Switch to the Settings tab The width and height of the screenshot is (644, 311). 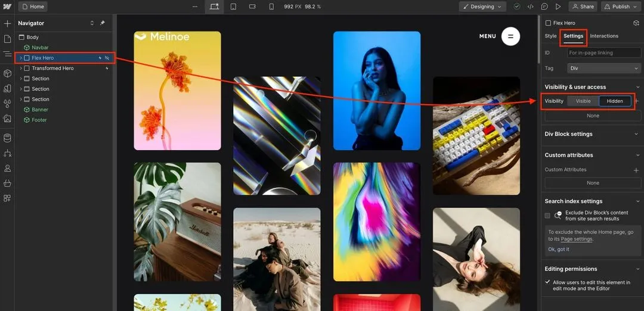tap(574, 36)
